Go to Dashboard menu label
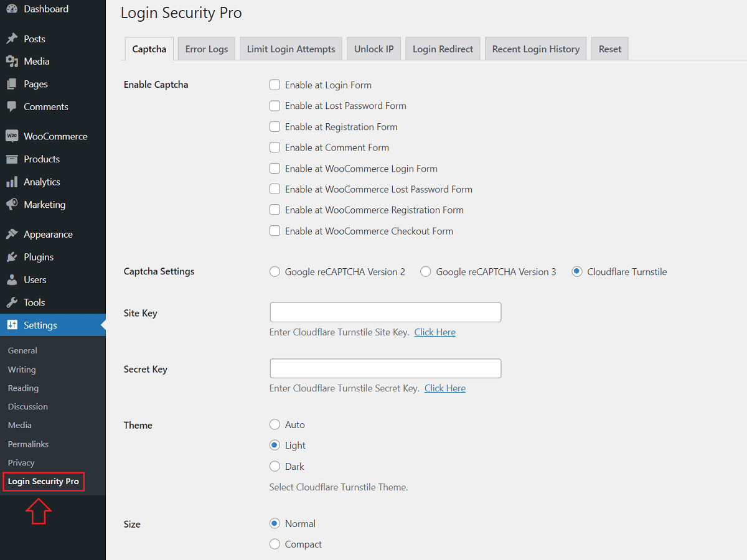The width and height of the screenshot is (747, 560). click(46, 9)
